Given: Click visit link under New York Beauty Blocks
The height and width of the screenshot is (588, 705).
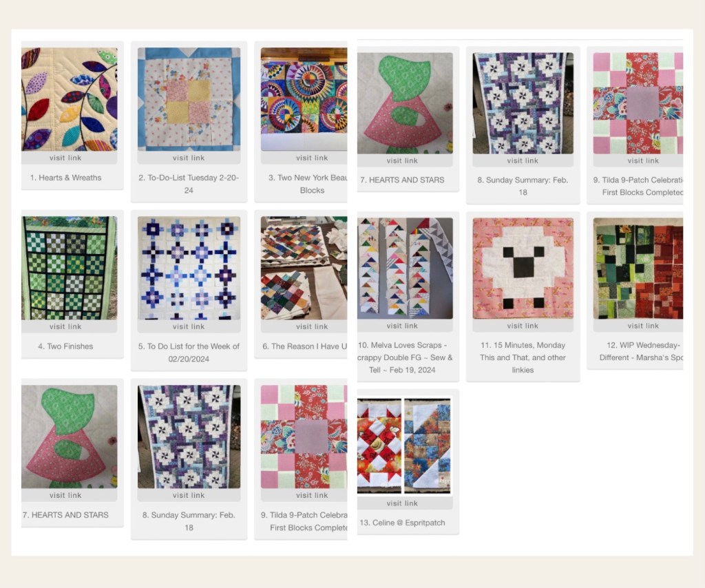Looking at the screenshot, I should (x=312, y=158).
